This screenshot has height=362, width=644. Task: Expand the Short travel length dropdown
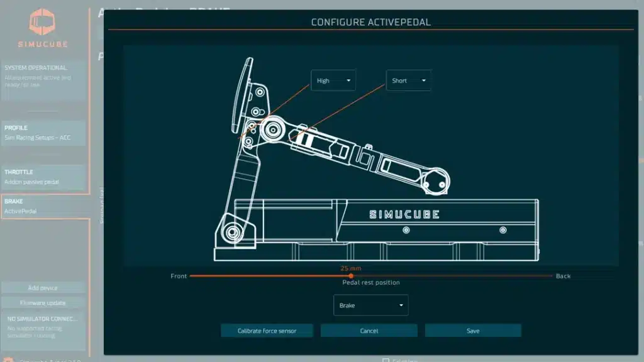click(409, 80)
